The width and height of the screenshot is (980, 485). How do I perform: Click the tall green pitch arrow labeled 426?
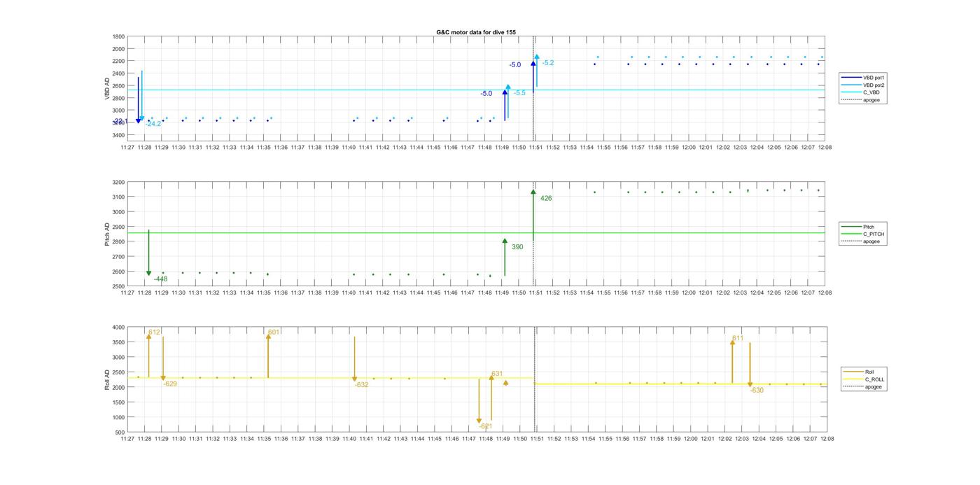click(x=533, y=216)
